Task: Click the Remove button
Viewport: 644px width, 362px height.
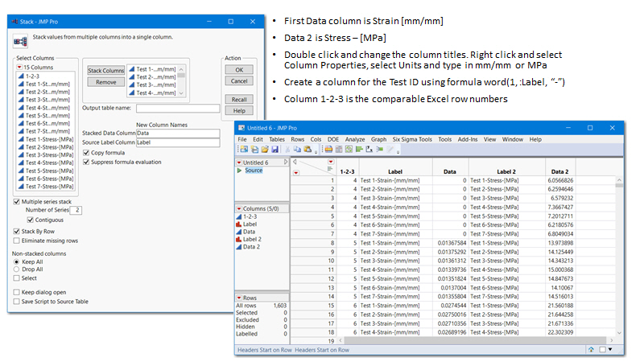Action: coord(106,82)
